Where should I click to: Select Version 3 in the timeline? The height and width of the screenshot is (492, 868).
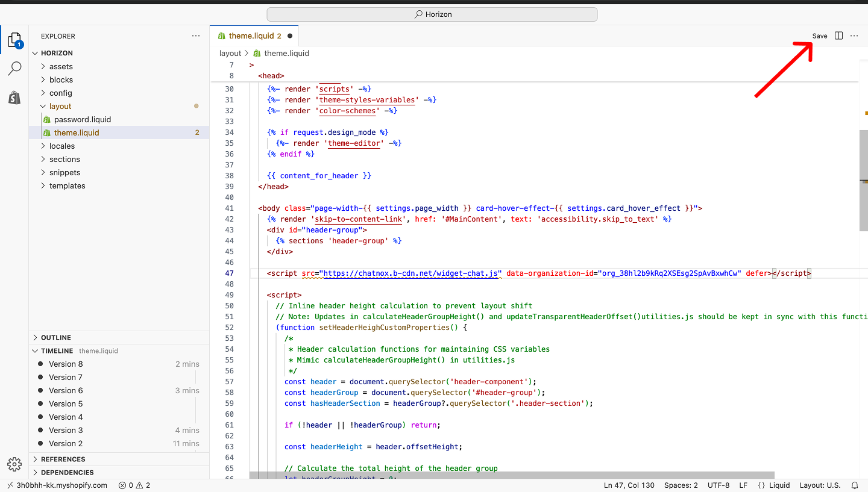(x=119, y=431)
